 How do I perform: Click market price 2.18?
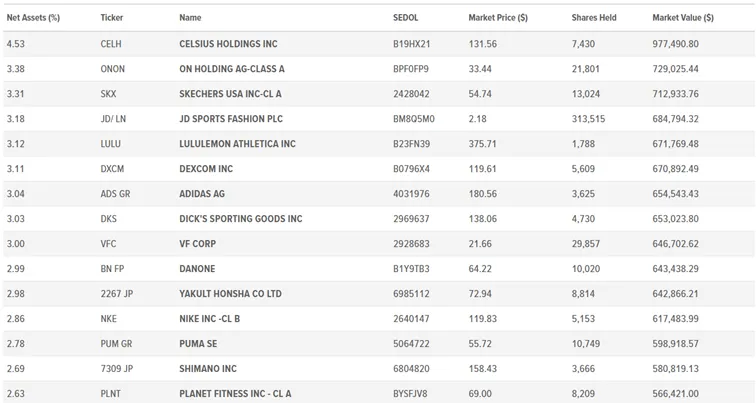coord(478,119)
